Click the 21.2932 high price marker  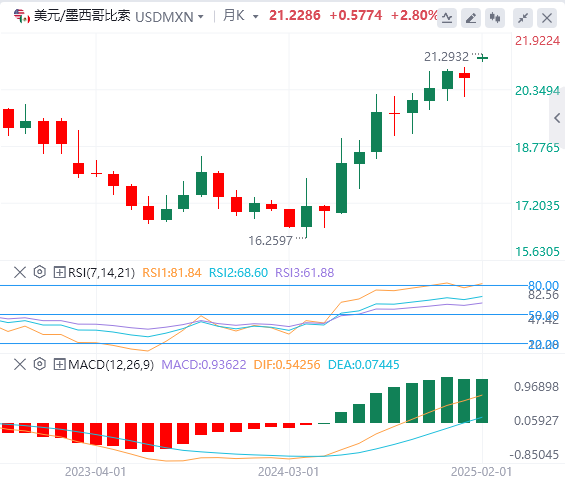click(x=446, y=57)
